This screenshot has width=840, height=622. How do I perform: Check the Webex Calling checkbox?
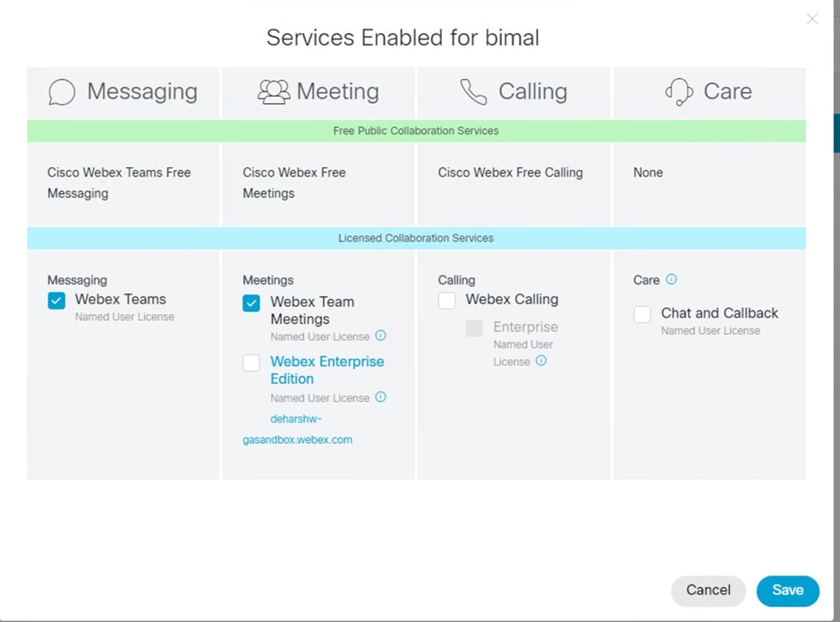click(x=445, y=300)
